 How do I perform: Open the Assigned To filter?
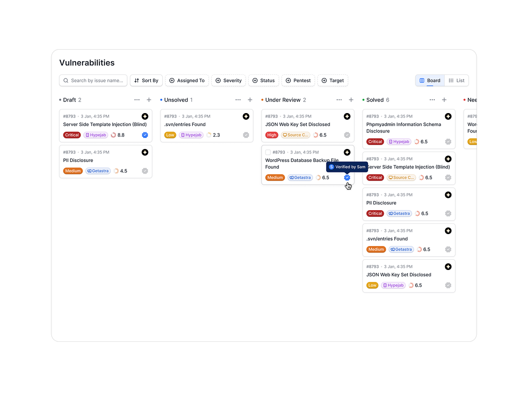(187, 80)
